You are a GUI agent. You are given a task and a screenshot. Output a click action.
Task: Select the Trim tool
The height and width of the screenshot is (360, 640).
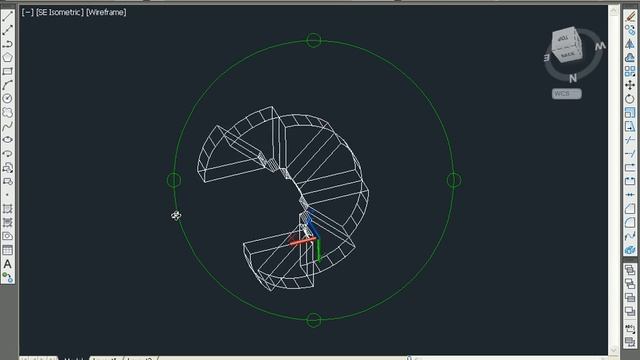pos(630,140)
